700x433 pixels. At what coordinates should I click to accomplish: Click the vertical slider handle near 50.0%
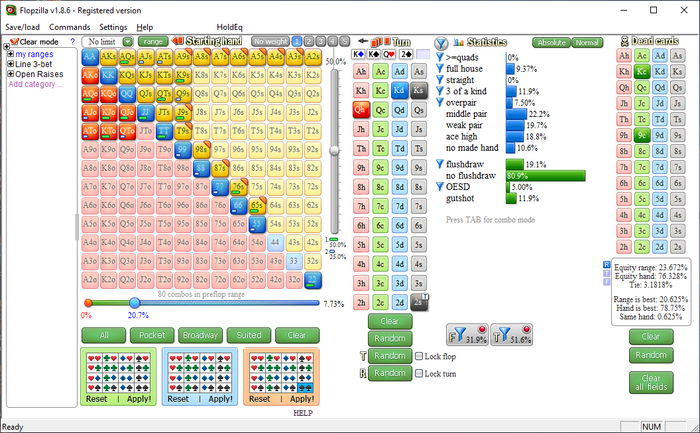(334, 150)
